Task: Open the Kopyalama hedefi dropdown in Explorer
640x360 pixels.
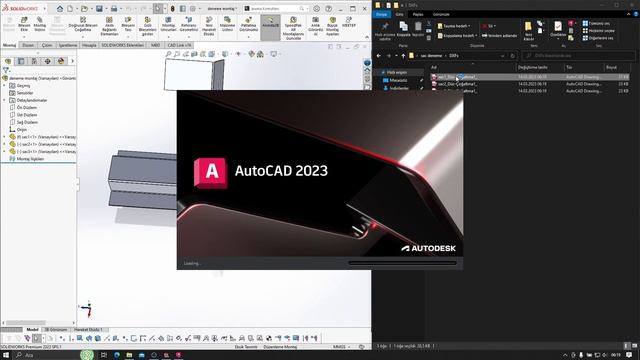Action: (x=457, y=36)
